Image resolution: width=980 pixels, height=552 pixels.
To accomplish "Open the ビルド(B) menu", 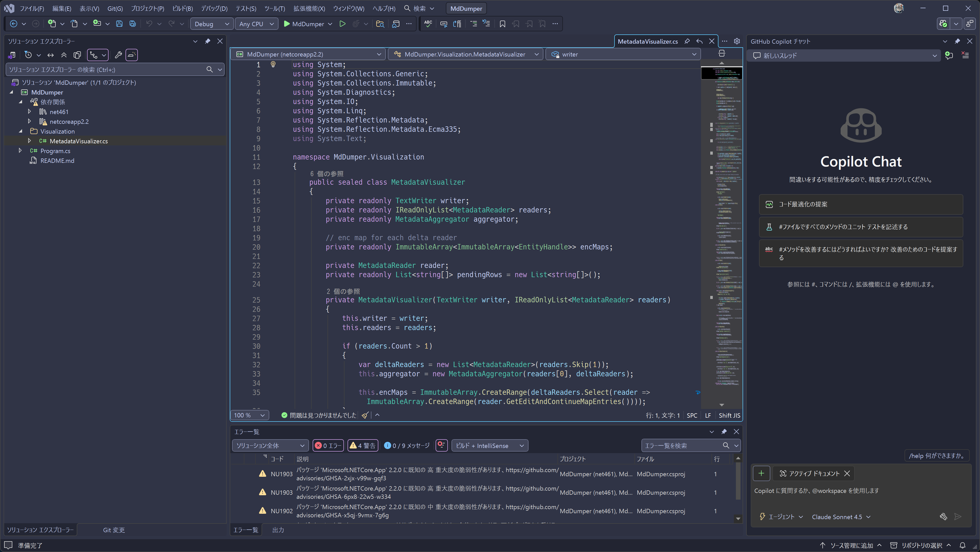I will [182, 8].
